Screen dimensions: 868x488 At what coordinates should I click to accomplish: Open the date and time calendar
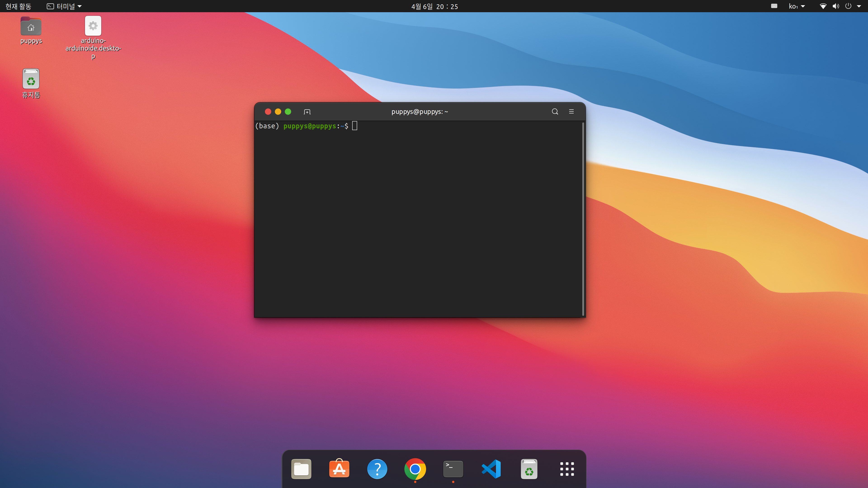coord(434,6)
